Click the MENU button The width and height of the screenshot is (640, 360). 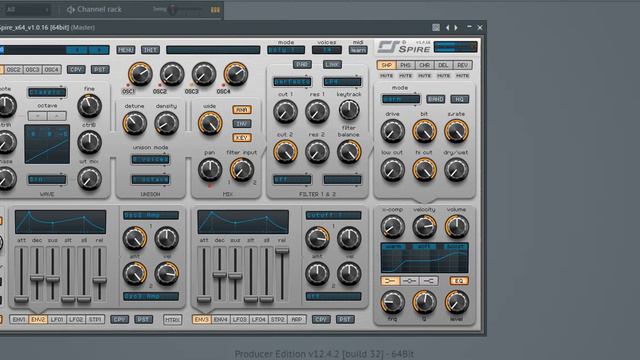point(126,50)
